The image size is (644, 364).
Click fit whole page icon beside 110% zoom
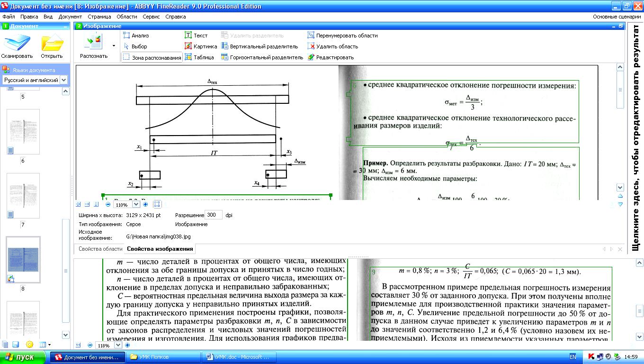coord(157,204)
